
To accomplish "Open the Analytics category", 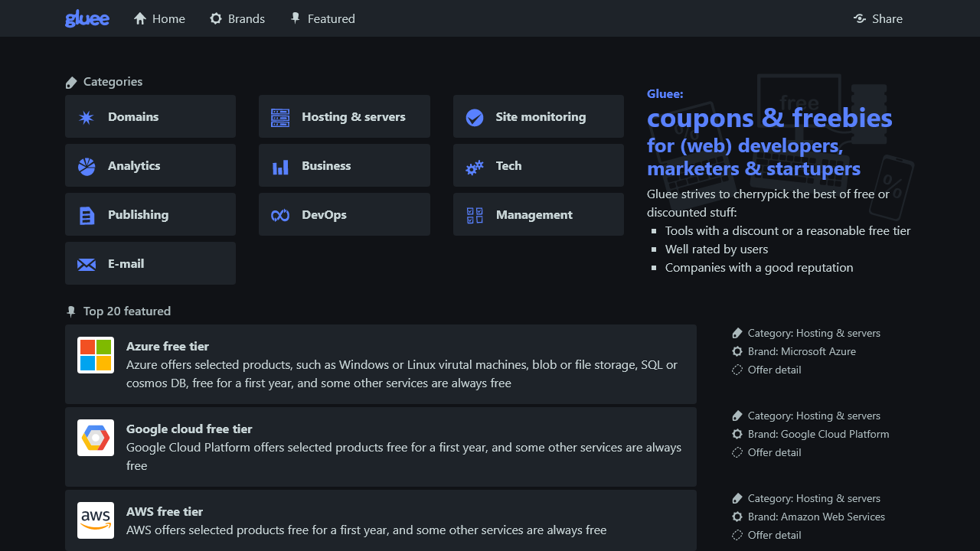I will pos(150,165).
